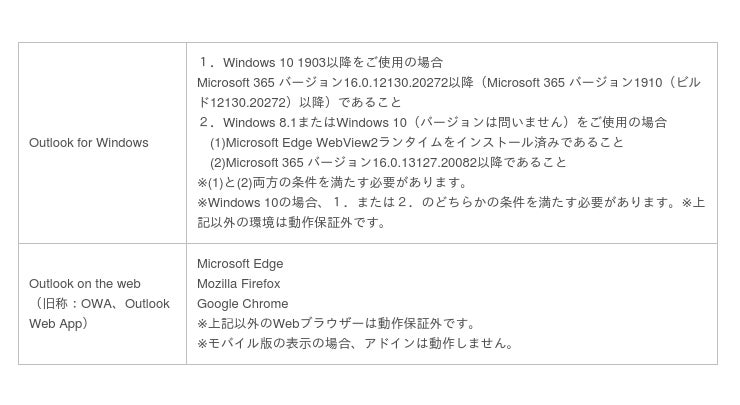Click the note '※(1)と(2)両方の条件を満たす必要があります'

point(332,183)
